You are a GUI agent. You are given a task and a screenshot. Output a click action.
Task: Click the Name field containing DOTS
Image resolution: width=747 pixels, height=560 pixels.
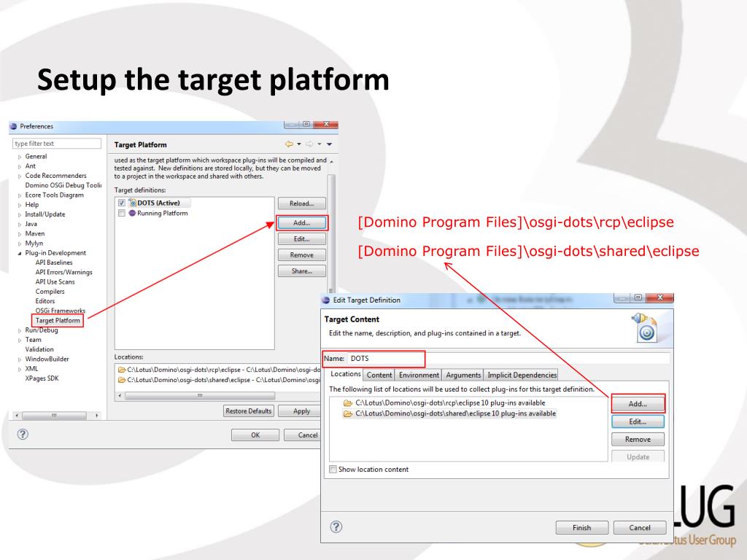pyautogui.click(x=508, y=359)
